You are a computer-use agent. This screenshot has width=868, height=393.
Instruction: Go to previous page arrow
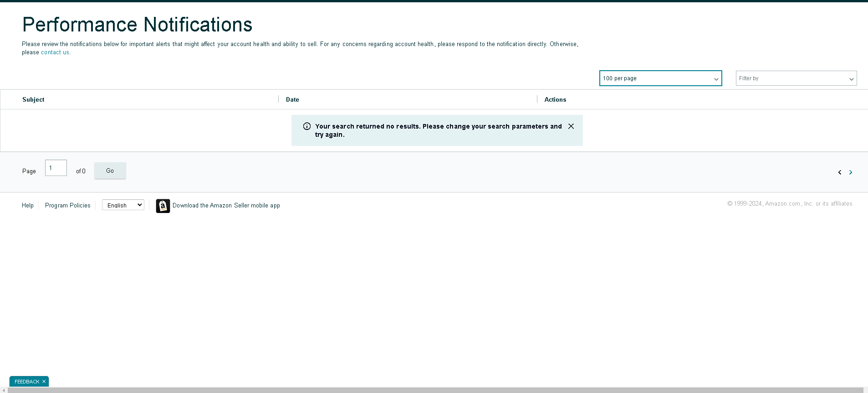pyautogui.click(x=839, y=172)
